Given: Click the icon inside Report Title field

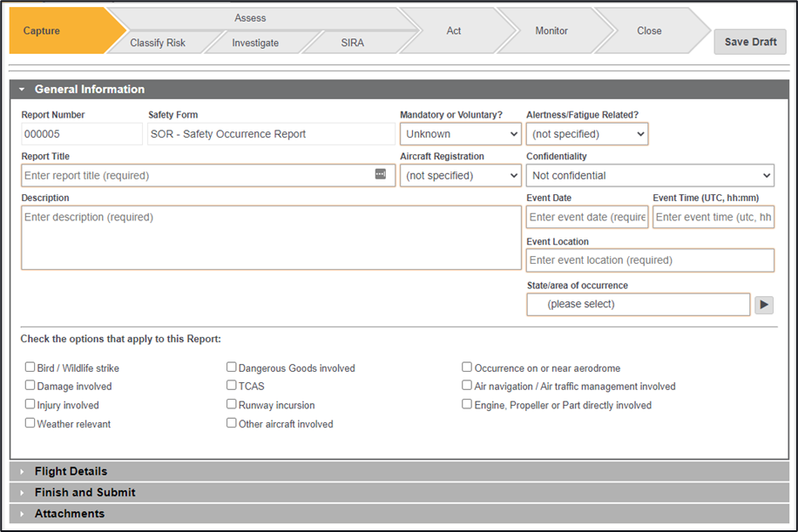Looking at the screenshot, I should (380, 174).
